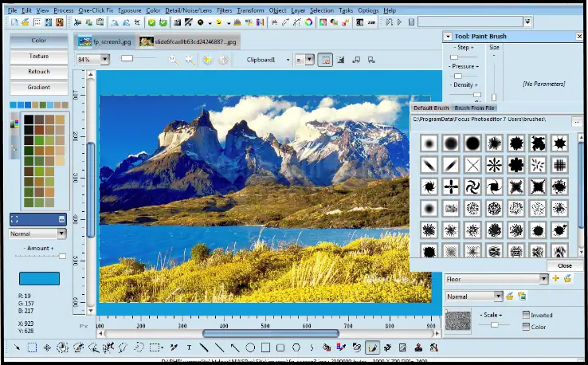This screenshot has width=588, height=365.
Task: Open the Floor texture dropdown
Action: 544,279
